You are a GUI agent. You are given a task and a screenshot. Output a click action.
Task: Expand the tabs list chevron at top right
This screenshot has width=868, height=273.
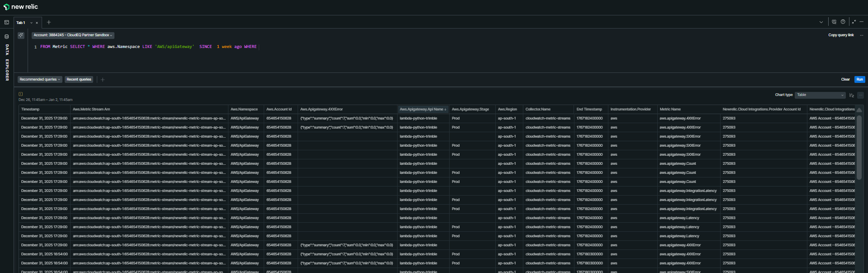821,22
